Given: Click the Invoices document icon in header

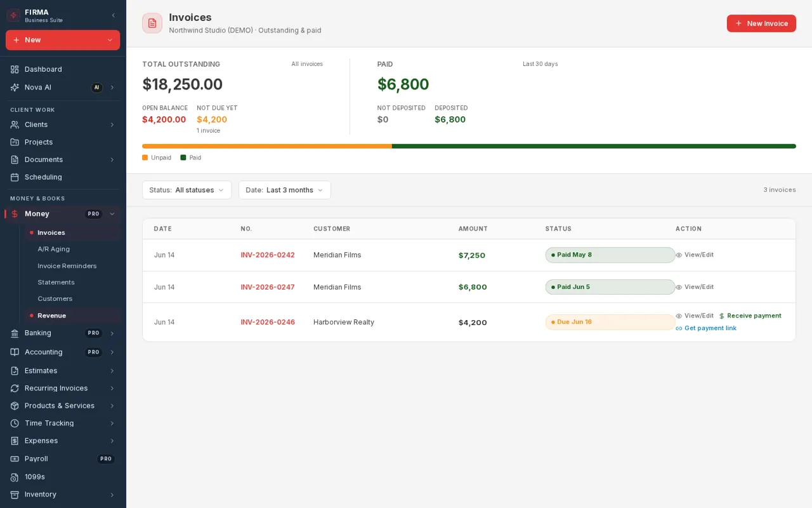Looking at the screenshot, I should coord(152,23).
